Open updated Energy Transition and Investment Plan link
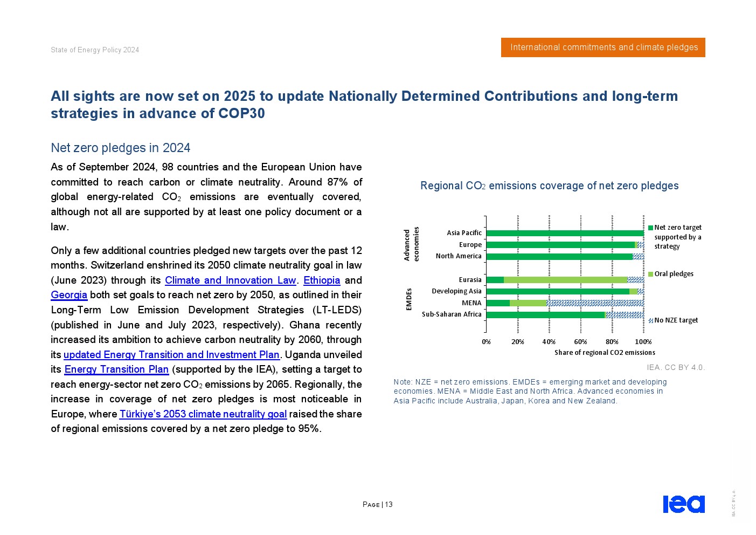 coord(171,355)
